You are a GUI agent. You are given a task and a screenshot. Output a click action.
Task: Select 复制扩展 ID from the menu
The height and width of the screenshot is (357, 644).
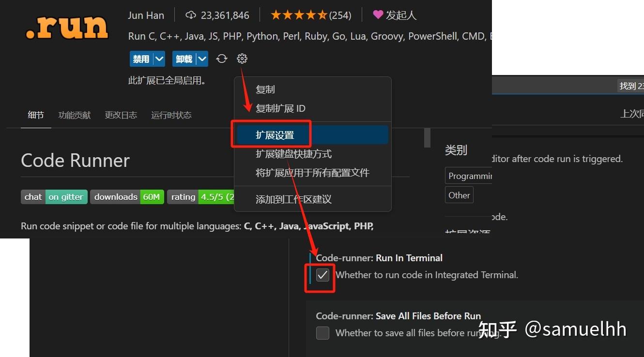[x=280, y=108]
